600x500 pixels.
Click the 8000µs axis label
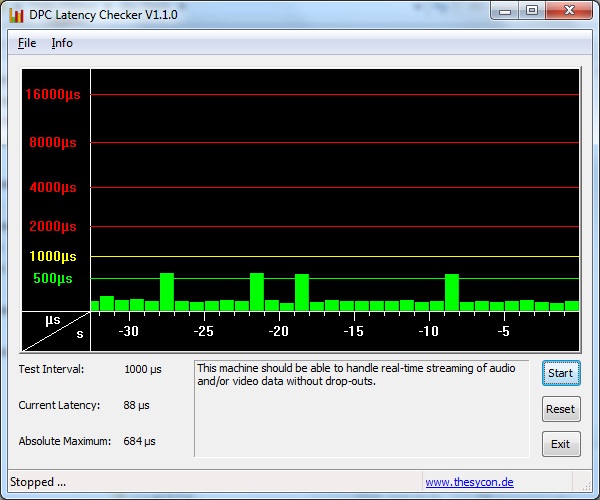click(x=53, y=142)
